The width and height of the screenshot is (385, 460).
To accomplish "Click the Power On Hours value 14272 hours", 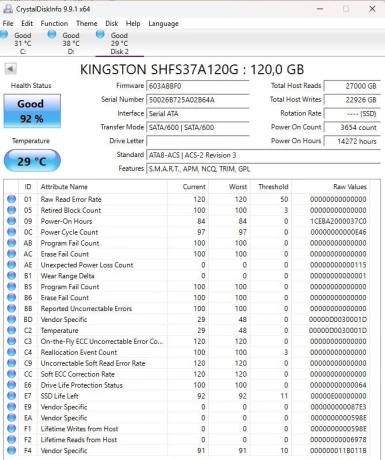I will pos(352,141).
